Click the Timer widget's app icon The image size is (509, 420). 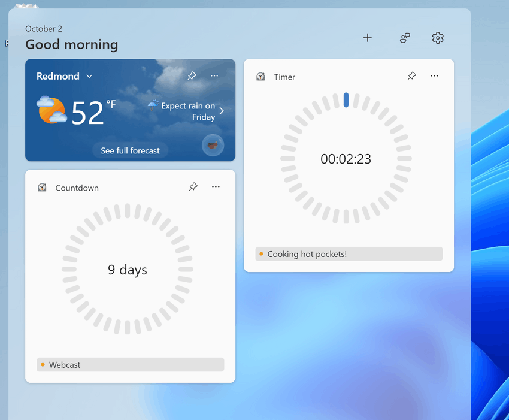pos(260,77)
